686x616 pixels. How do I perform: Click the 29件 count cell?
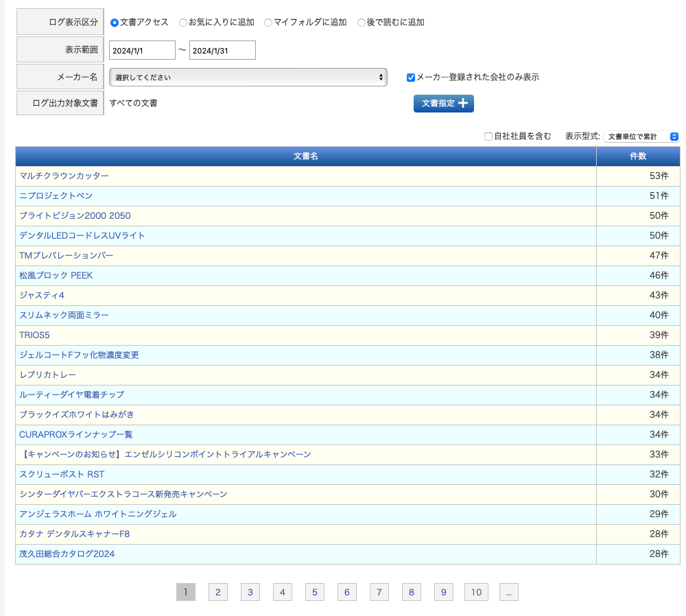pyautogui.click(x=638, y=514)
